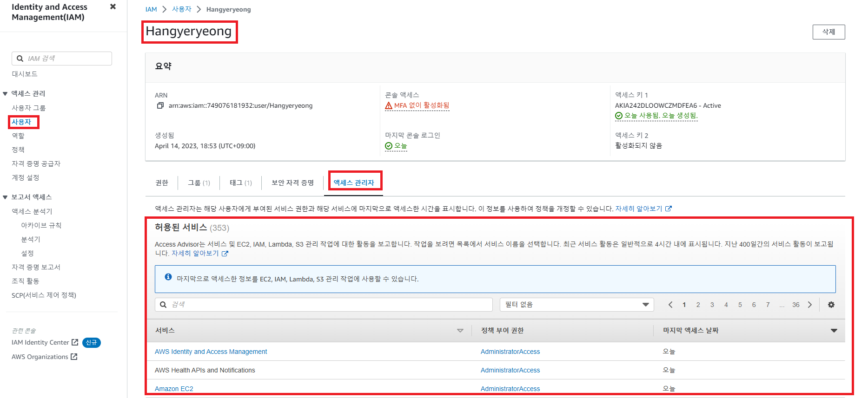Open AdministratorAccess policy for AWS Health APIs
868x398 pixels.
click(x=510, y=370)
